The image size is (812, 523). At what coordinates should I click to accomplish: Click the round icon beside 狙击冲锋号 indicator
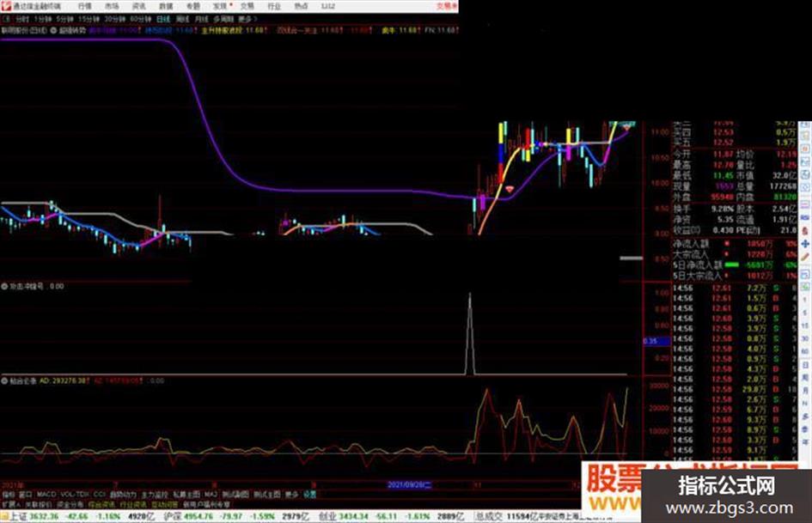pos(4,286)
